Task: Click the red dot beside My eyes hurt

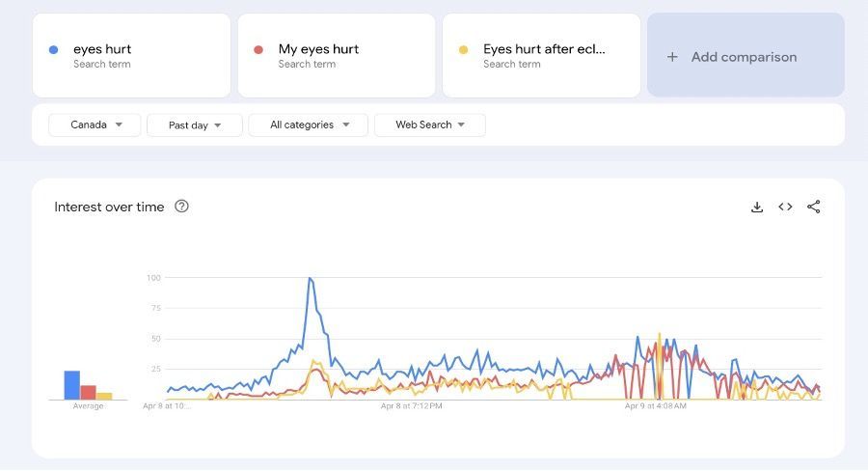Action: click(258, 50)
